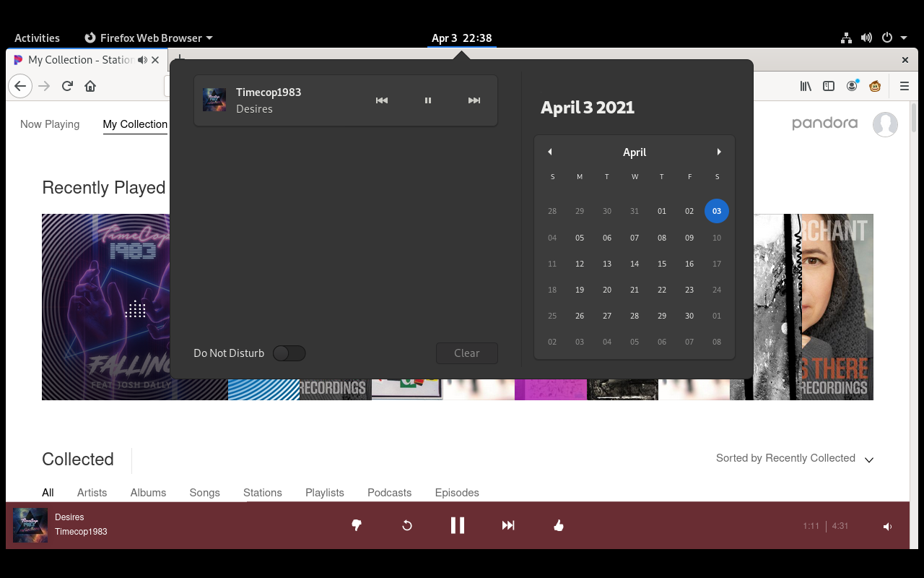This screenshot has height=578, width=924.
Task: Switch to Now Playing tab
Action: point(50,124)
